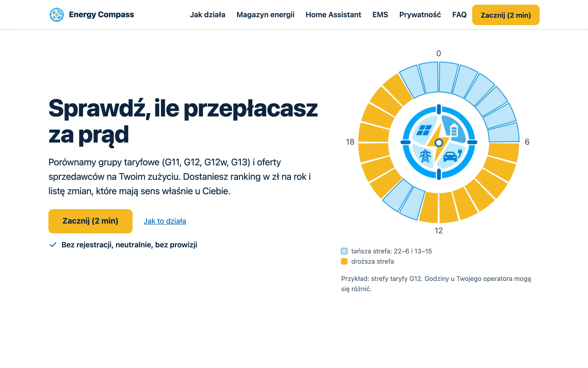588x368 pixels.
Task: Click the solar panel icon in compass
Action: coord(424,130)
